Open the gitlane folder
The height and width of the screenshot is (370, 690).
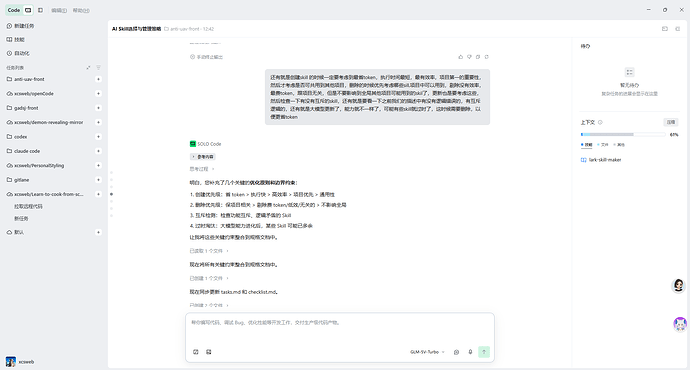18,180
